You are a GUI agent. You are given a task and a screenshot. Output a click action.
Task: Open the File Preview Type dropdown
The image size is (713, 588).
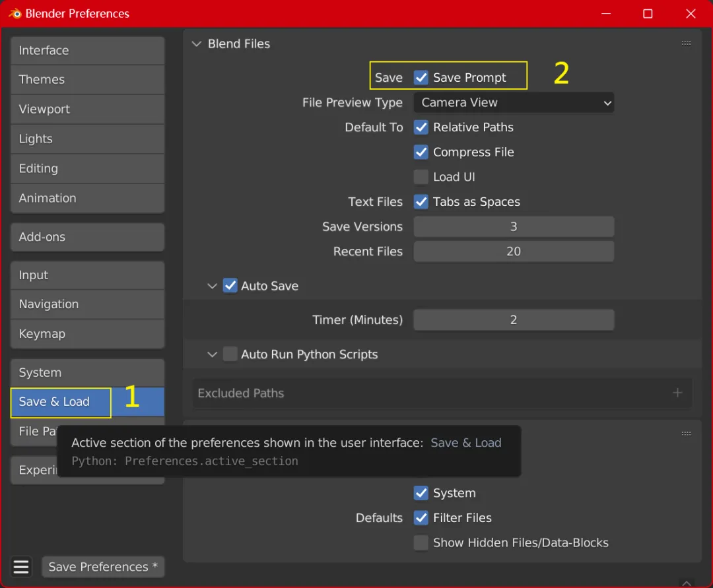[x=514, y=103]
